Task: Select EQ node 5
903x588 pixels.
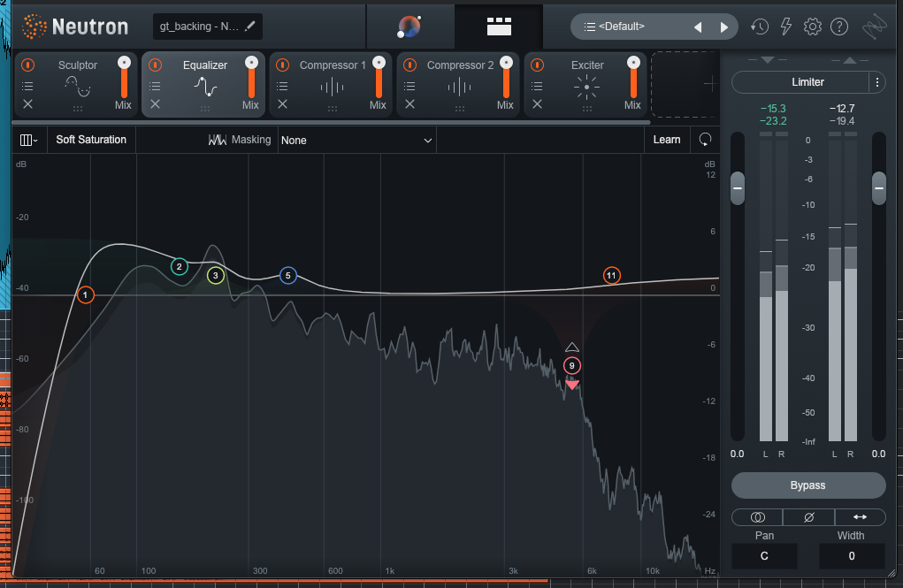Action: point(288,275)
